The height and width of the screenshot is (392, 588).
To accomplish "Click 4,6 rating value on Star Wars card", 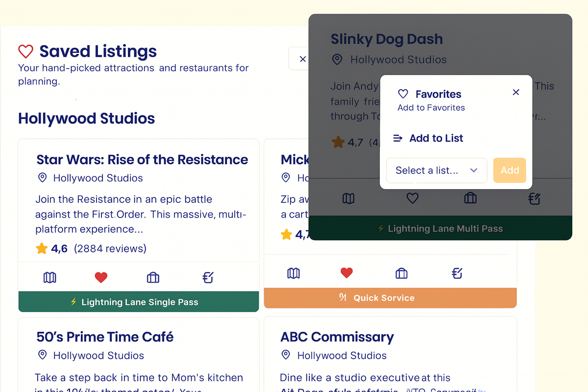I will coord(59,249).
